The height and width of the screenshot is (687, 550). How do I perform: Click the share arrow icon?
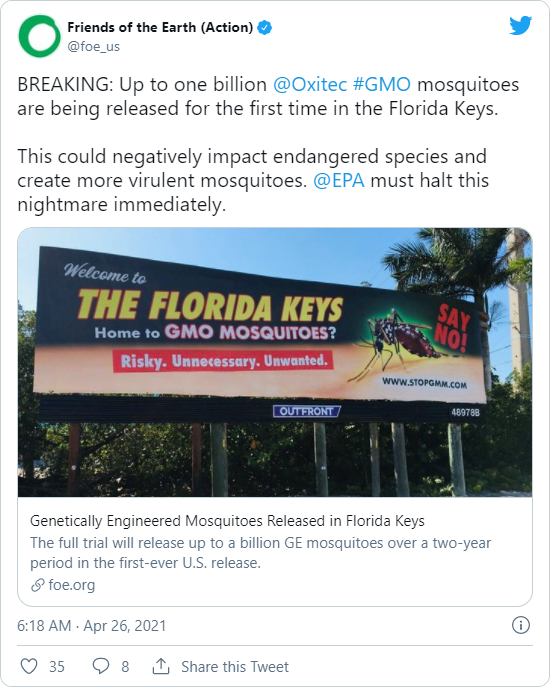point(161,666)
